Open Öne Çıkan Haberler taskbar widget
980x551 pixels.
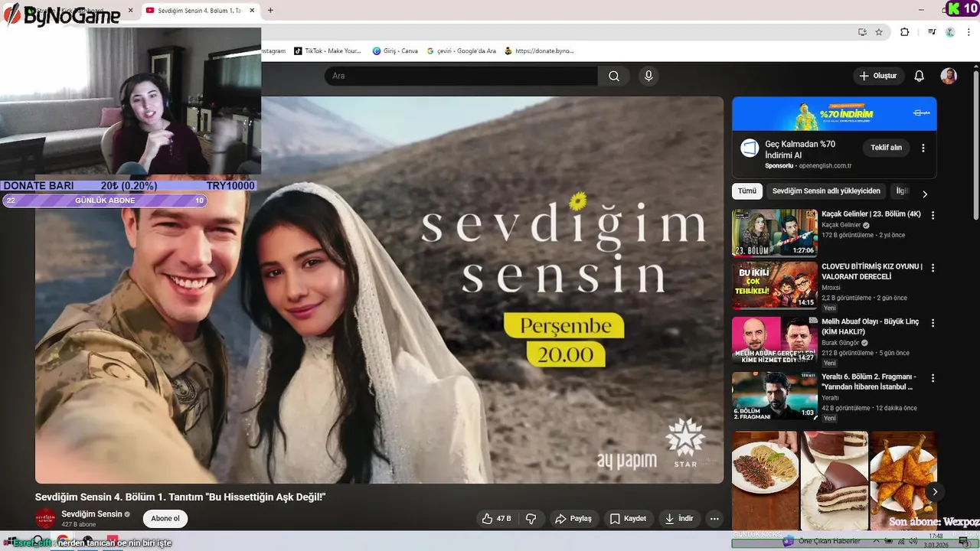pos(823,541)
